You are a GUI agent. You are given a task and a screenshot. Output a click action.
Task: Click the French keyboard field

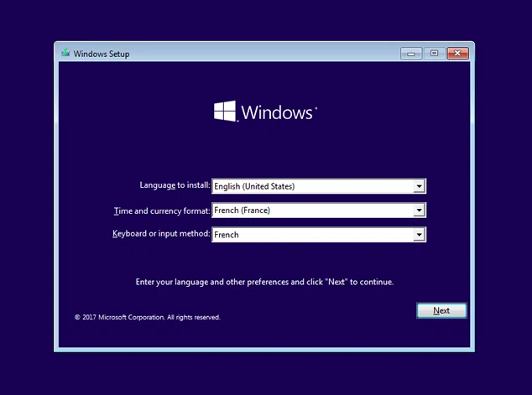pos(319,235)
